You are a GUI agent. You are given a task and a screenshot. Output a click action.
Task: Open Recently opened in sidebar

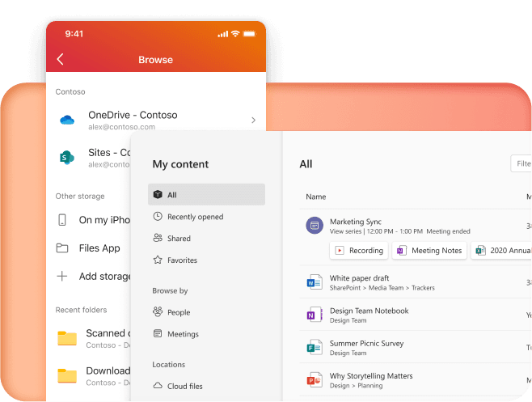point(195,217)
